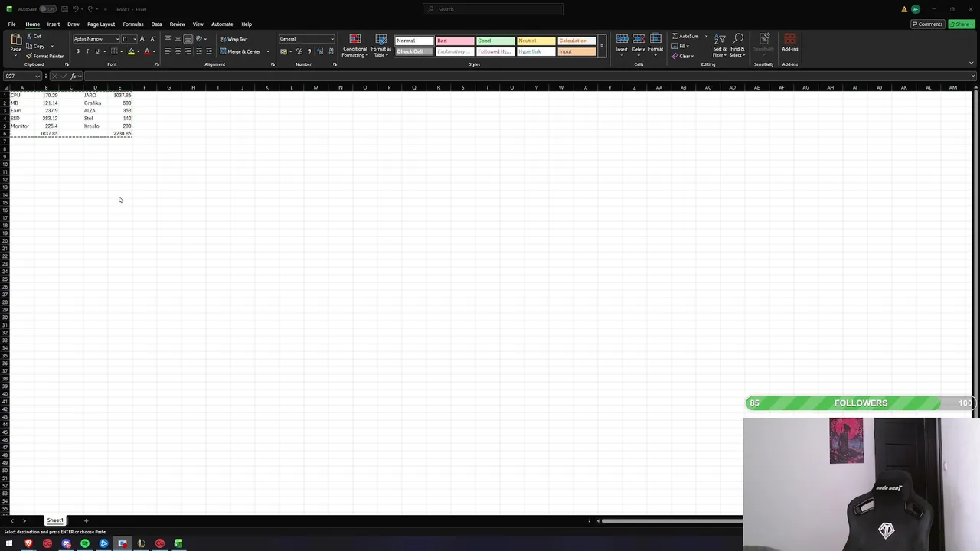Toggle the AutoSave switch
The height and width of the screenshot is (551, 980).
[x=47, y=9]
